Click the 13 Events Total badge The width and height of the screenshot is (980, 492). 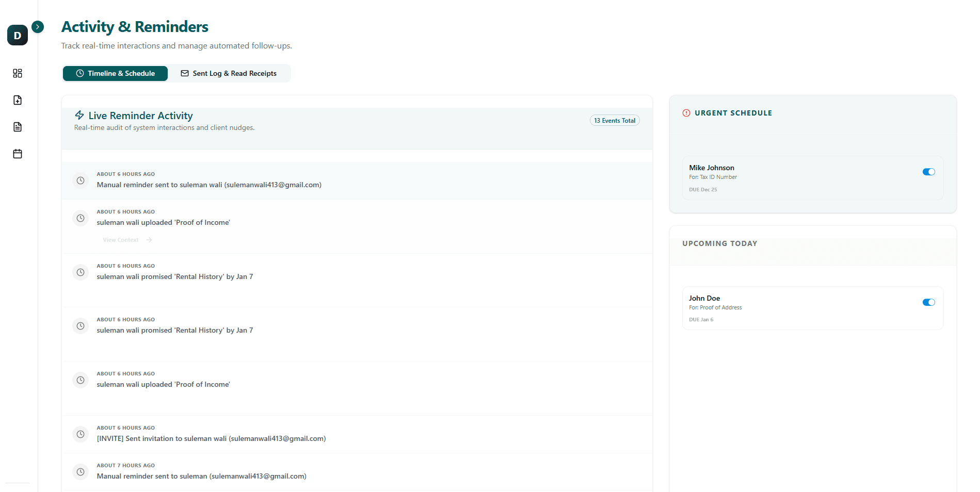[614, 120]
